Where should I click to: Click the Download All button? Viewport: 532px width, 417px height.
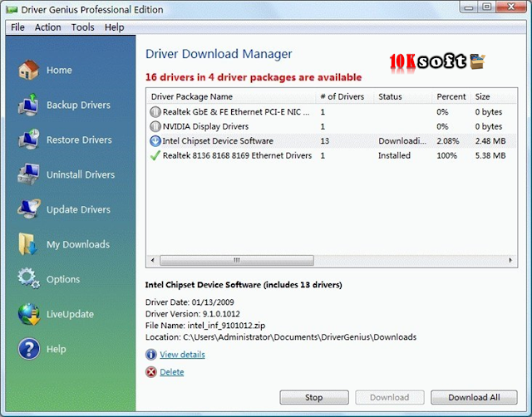[474, 397]
